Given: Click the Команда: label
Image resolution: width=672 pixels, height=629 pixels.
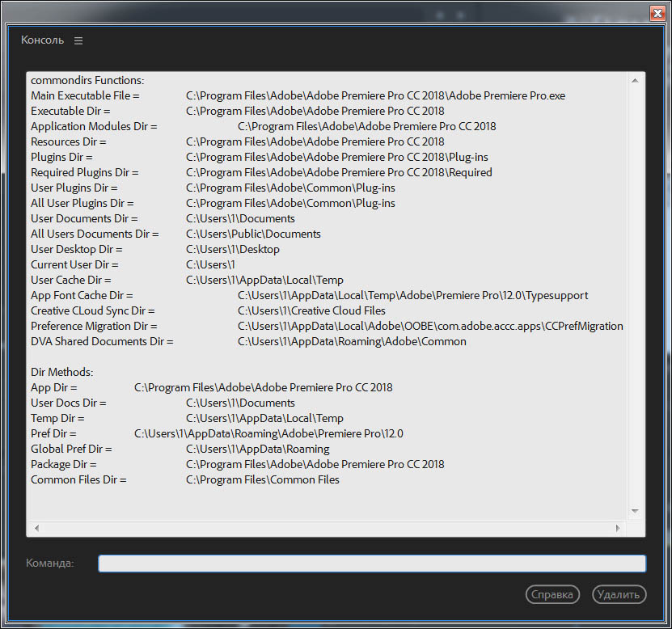Looking at the screenshot, I should [49, 563].
